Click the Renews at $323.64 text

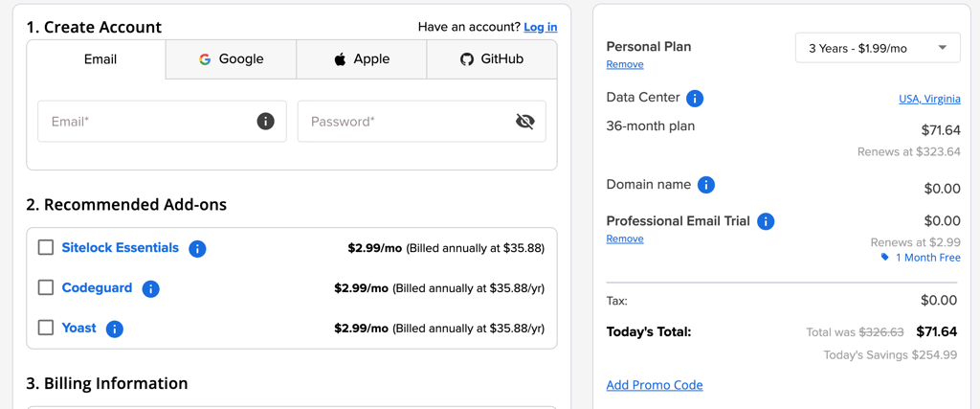tap(909, 152)
